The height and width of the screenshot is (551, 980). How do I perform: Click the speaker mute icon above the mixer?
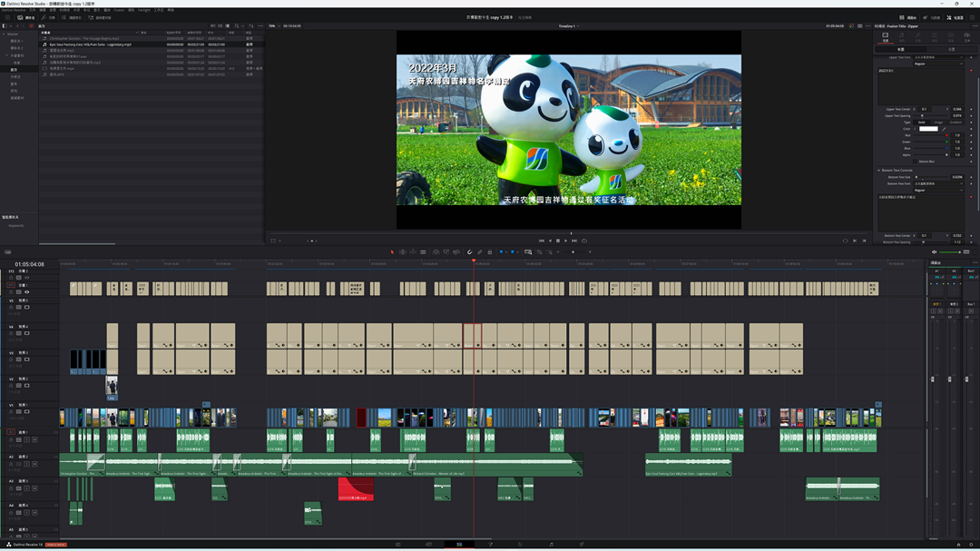click(935, 252)
